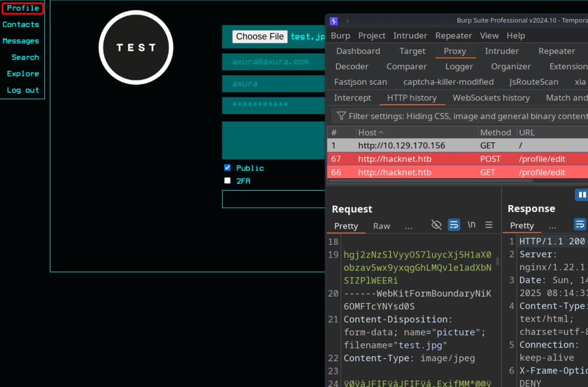Image resolution: width=588 pixels, height=387 pixels.
Task: Pause Response view updates
Action: coord(581,194)
